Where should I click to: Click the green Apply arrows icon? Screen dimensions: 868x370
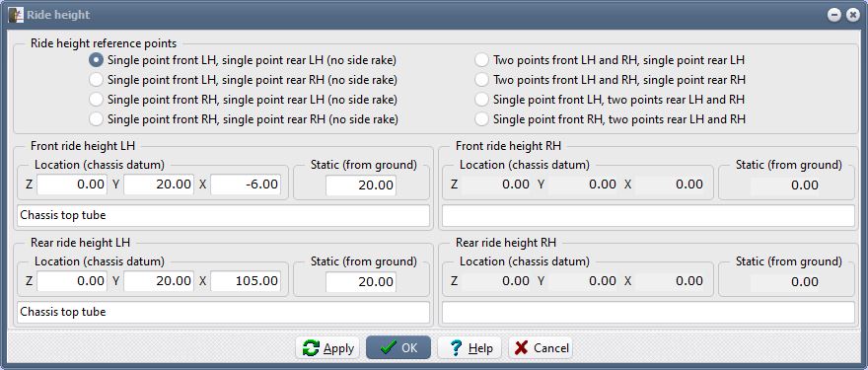[311, 348]
